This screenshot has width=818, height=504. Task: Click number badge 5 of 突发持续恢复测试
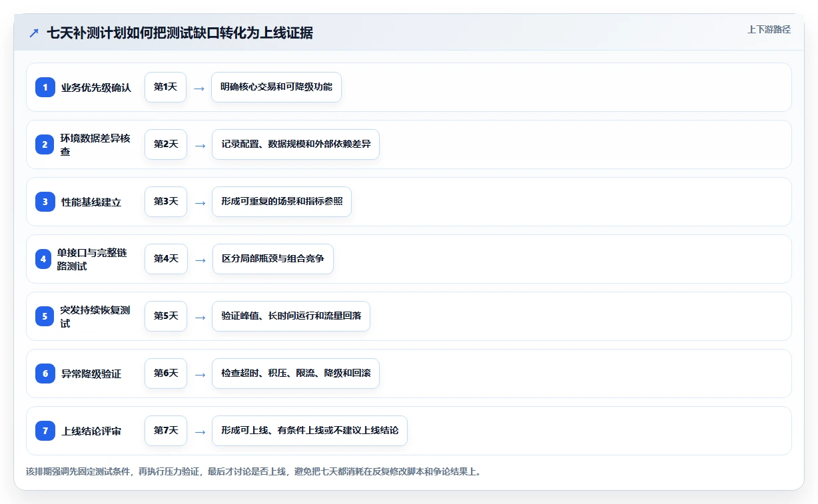[x=45, y=316]
